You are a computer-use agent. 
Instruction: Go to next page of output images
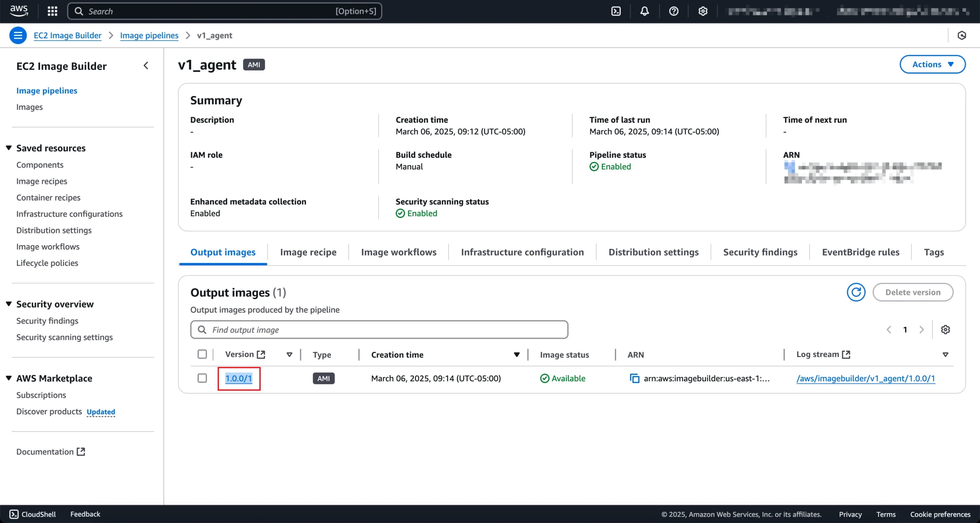pyautogui.click(x=921, y=330)
